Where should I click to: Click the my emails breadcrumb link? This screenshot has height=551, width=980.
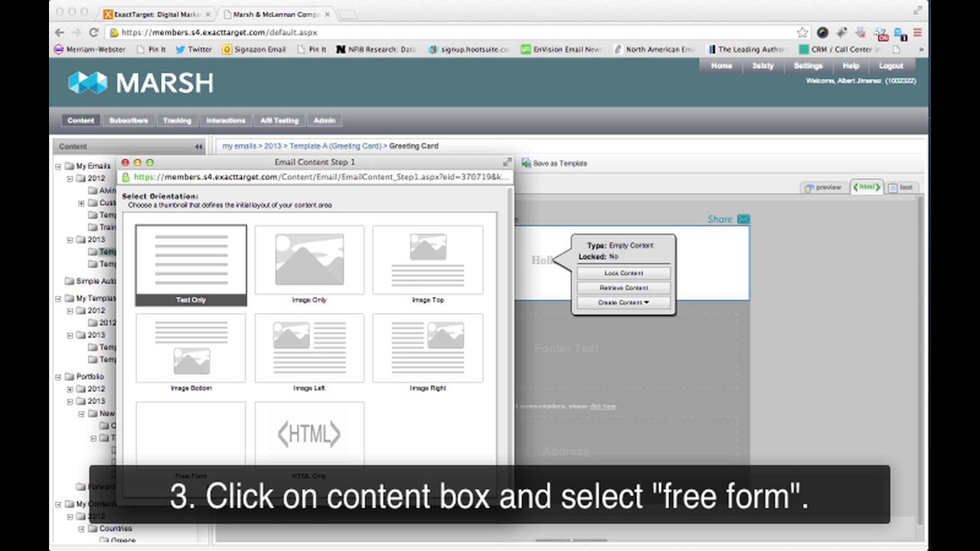(x=240, y=145)
